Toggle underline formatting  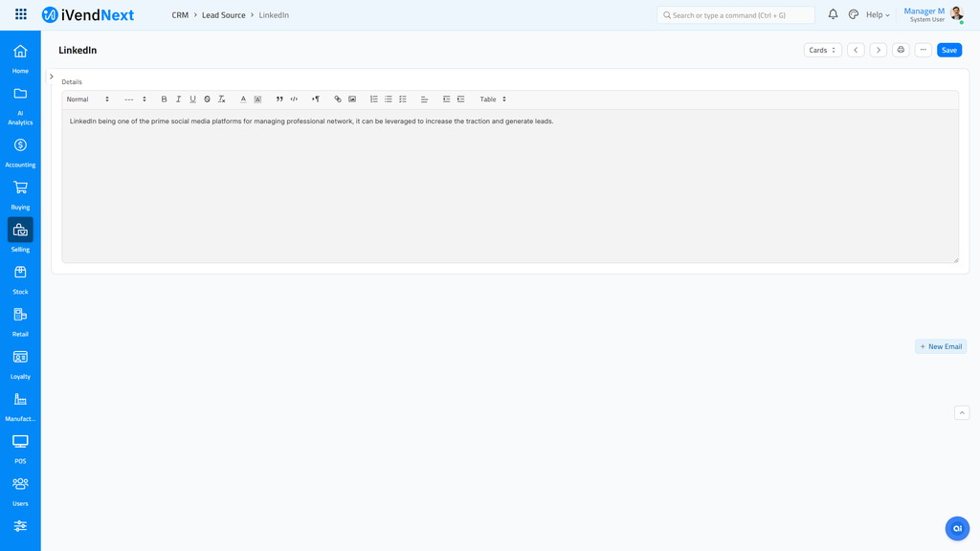[x=192, y=99]
